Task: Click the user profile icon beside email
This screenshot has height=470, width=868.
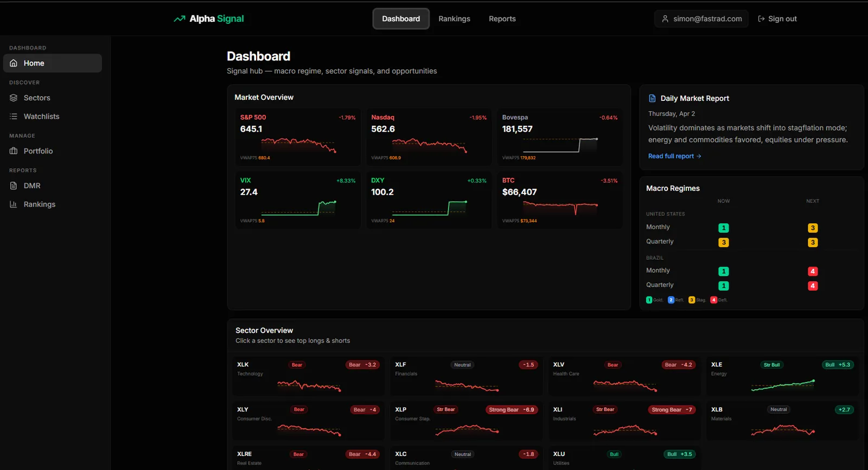Action: click(x=665, y=18)
